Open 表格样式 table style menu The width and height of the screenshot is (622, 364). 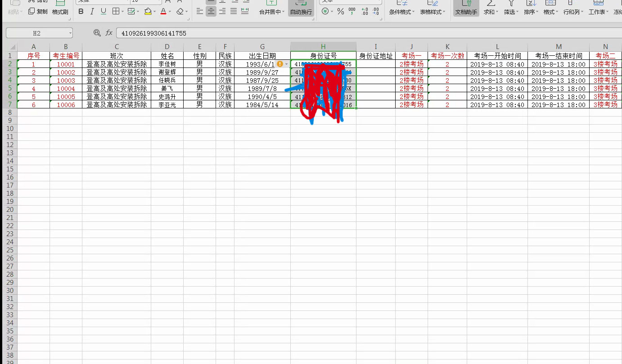(433, 12)
